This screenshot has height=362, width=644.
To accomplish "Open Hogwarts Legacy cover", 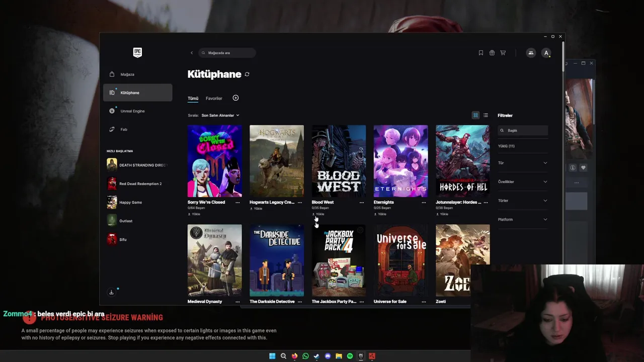I will [277, 161].
